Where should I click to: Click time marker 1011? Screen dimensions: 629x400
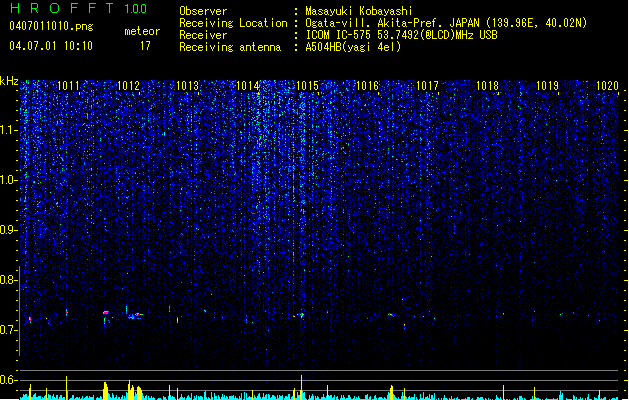point(69,86)
